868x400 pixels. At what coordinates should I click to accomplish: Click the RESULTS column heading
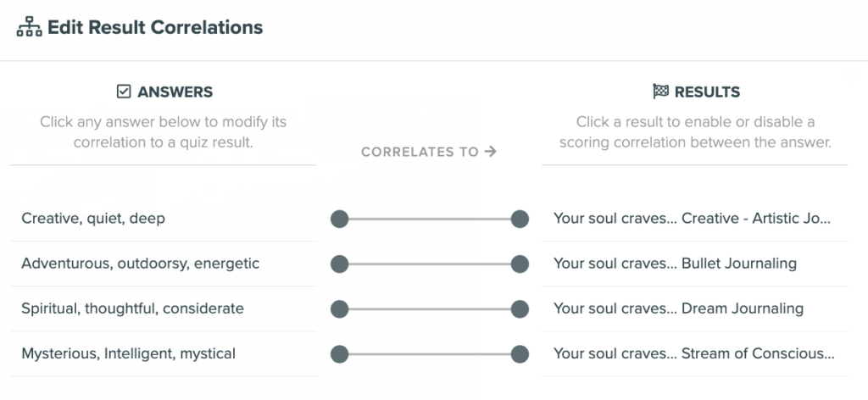click(x=707, y=92)
